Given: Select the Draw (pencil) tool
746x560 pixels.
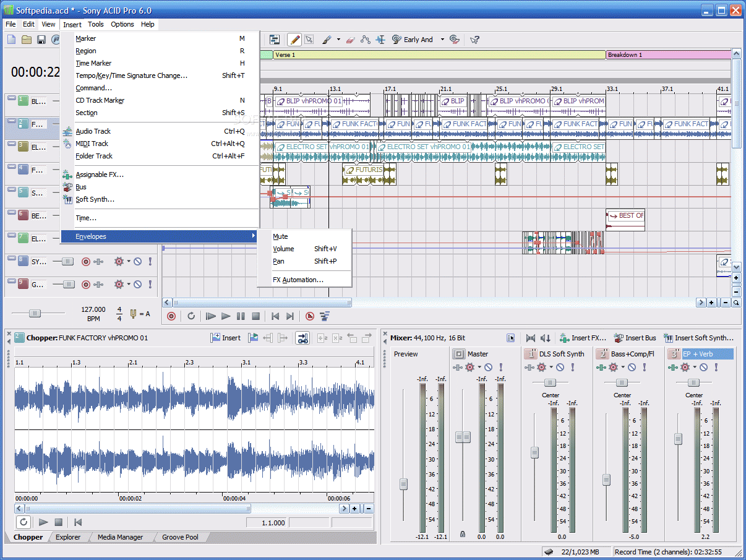Looking at the screenshot, I should point(294,40).
